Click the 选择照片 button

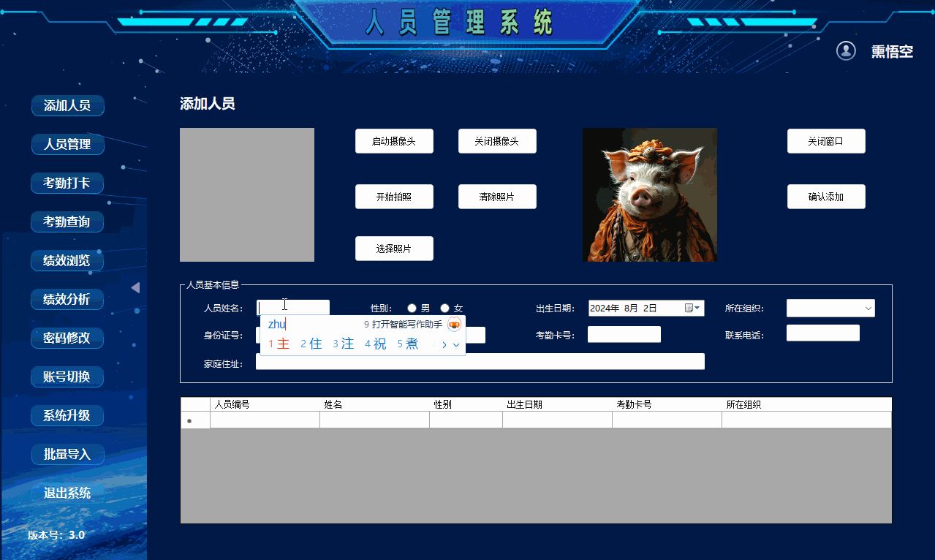point(394,249)
